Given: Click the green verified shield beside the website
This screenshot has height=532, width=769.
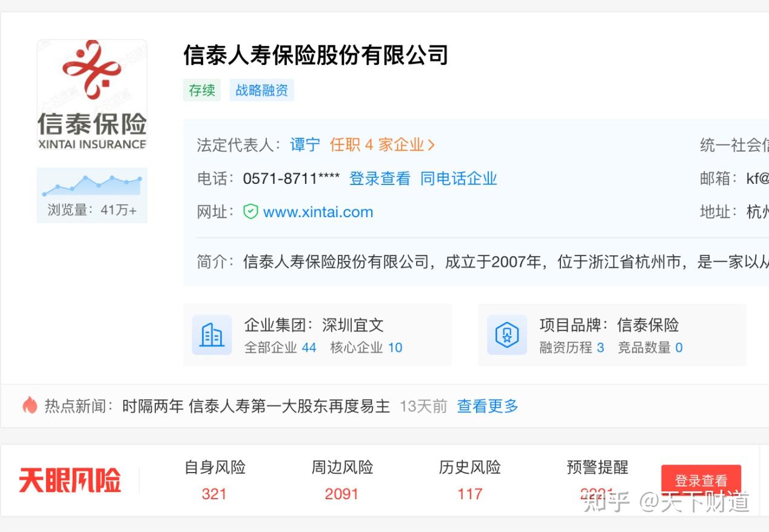Looking at the screenshot, I should (x=250, y=212).
